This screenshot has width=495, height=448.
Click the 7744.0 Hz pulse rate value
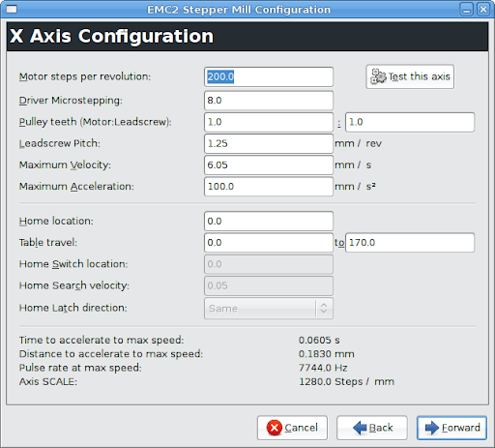[x=323, y=368]
